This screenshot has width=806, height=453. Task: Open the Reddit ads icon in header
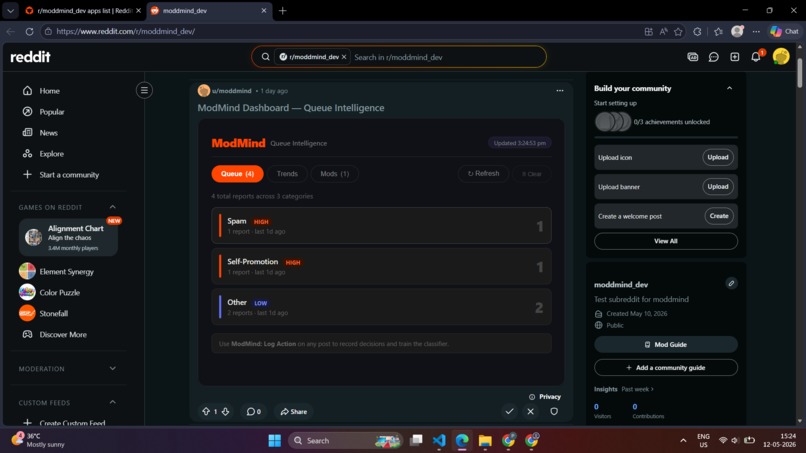click(692, 57)
